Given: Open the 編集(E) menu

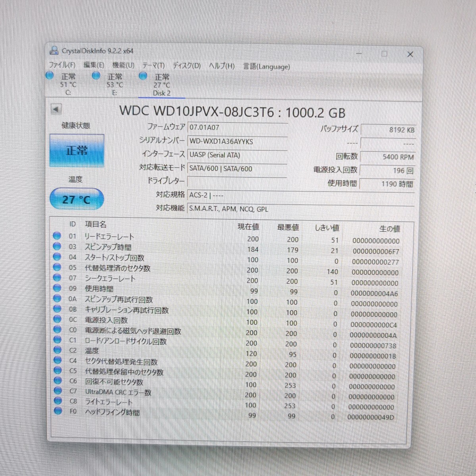Looking at the screenshot, I should [94, 65].
